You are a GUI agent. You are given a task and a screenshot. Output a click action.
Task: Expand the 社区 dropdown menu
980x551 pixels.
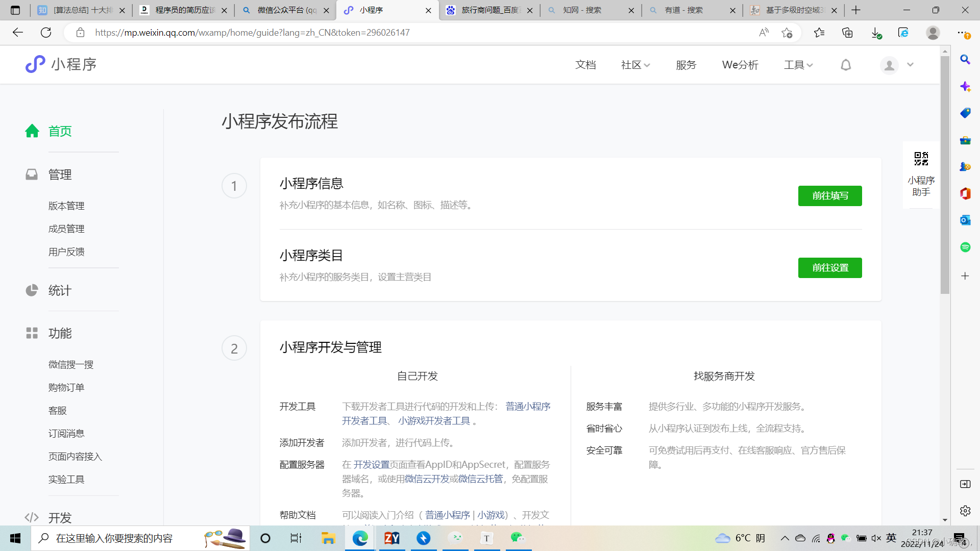(x=635, y=65)
